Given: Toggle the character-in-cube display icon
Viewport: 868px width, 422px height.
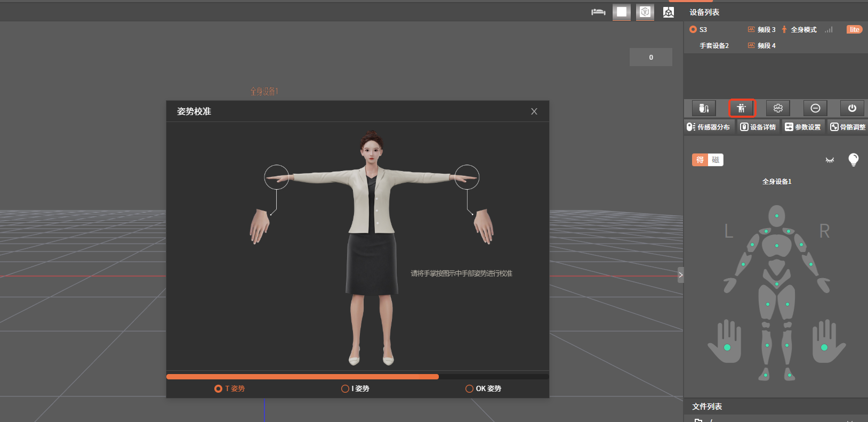Looking at the screenshot, I should pyautogui.click(x=645, y=12).
